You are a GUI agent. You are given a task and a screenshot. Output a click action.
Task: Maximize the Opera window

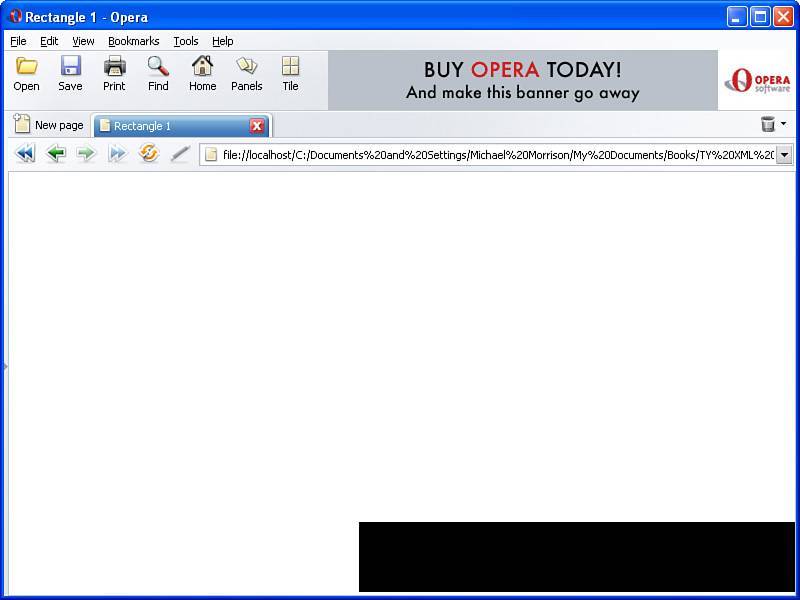tap(760, 17)
